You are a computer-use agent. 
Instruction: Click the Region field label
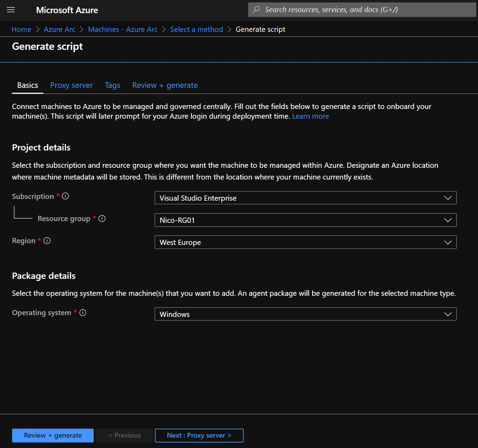(x=24, y=240)
